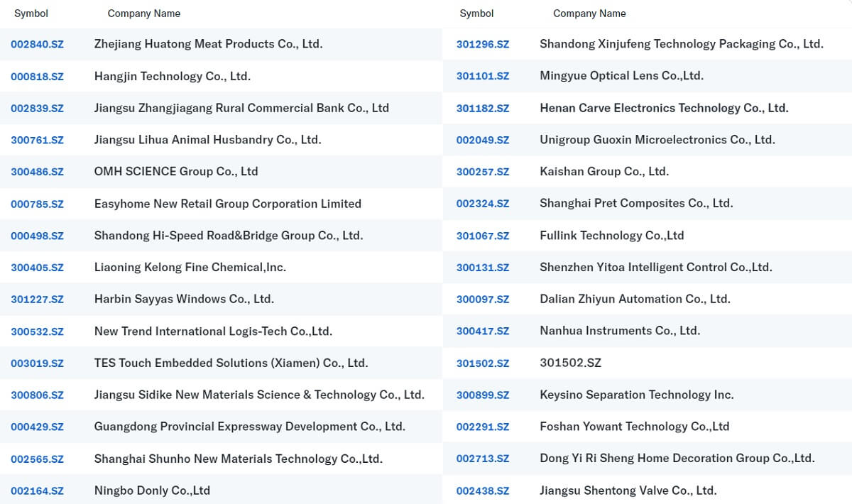This screenshot has width=852, height=504.
Task: Open the 002839.SZ symbol link
Action: [x=37, y=108]
